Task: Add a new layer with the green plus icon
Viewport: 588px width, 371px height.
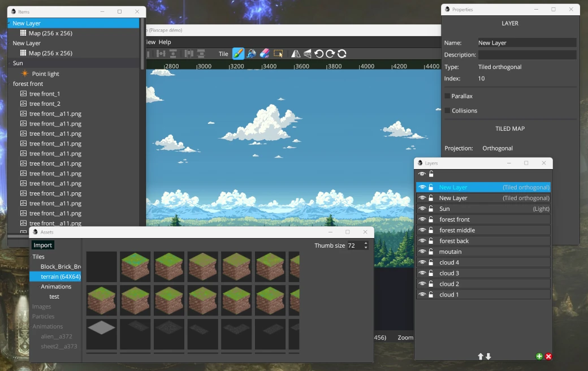Action: coord(539,356)
